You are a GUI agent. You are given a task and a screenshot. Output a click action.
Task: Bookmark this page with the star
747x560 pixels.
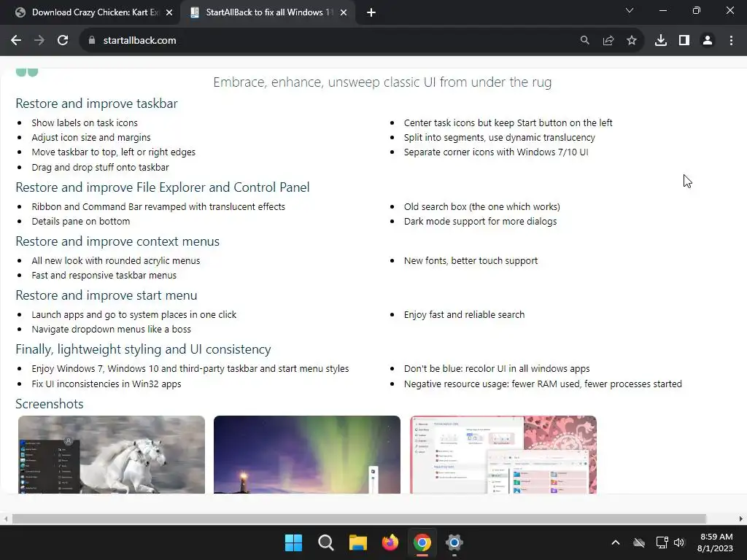(x=632, y=41)
